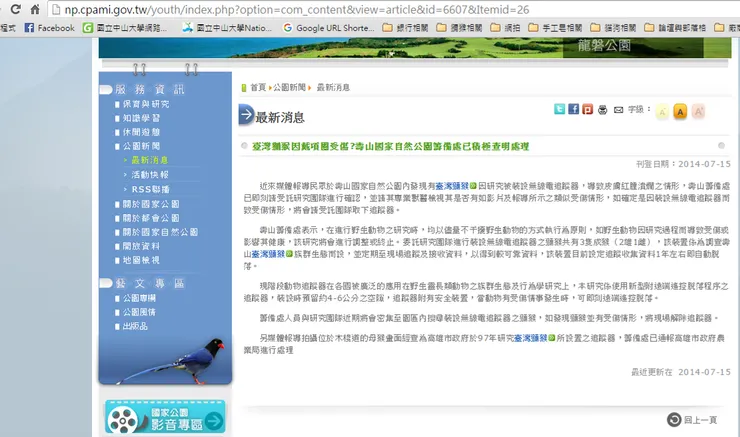This screenshot has height=437, width=740.
Task: Open the 貓狗相關 bookmark folder
Action: (x=614, y=28)
